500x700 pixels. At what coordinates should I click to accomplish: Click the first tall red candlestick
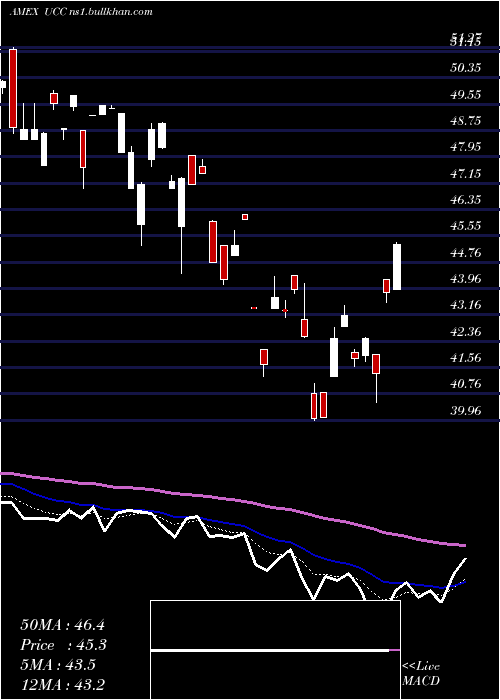[13, 88]
